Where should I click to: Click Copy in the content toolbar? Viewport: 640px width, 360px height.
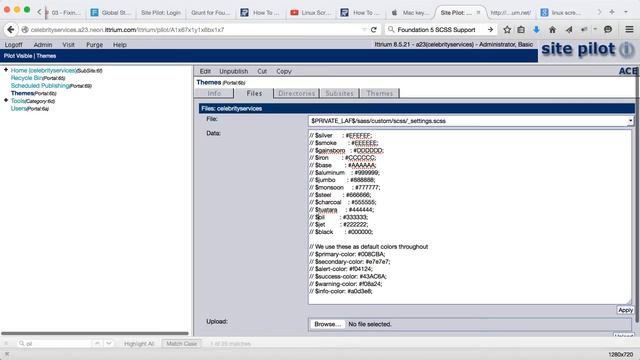pos(284,71)
